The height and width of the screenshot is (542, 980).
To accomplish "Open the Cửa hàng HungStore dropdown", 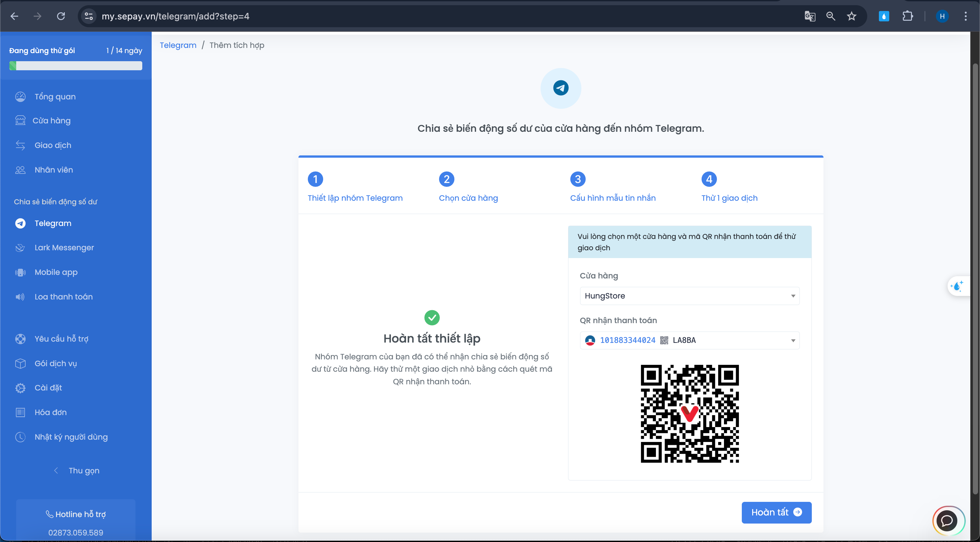I will (x=689, y=296).
